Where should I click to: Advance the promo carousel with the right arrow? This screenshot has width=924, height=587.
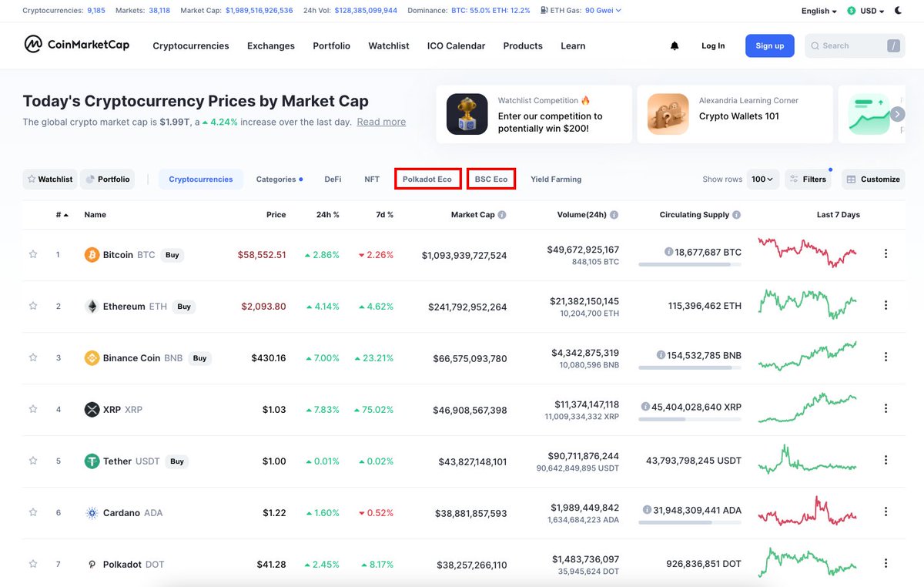898,113
